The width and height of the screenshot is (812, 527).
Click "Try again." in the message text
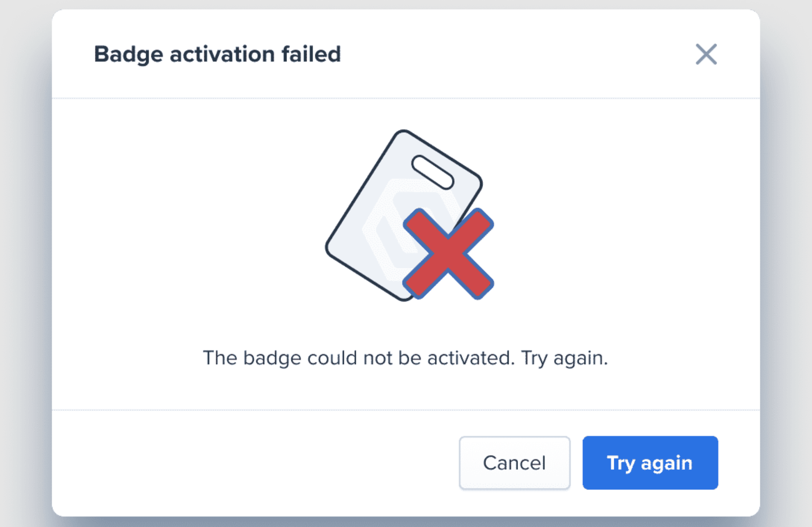(564, 358)
